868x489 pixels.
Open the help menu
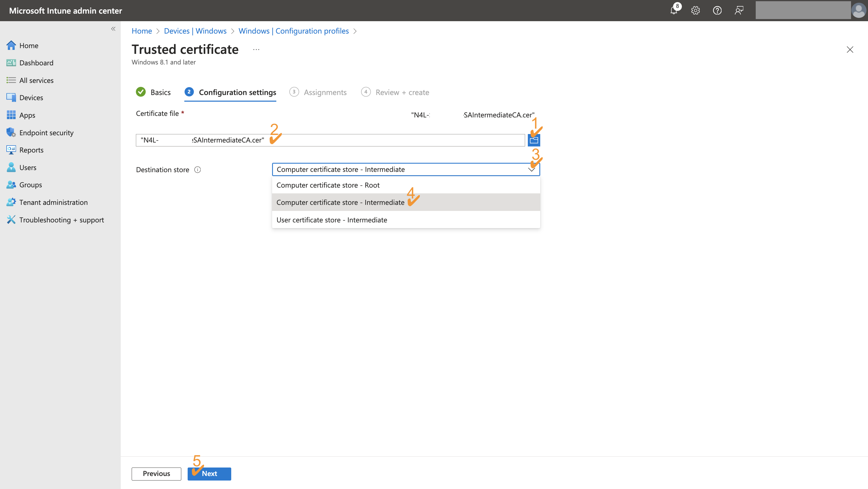pos(717,11)
